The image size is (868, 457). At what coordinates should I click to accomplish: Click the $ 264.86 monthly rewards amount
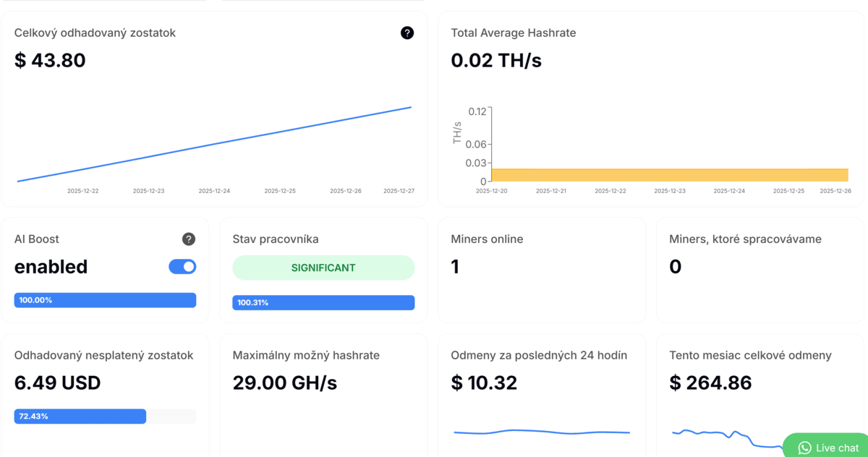[710, 383]
